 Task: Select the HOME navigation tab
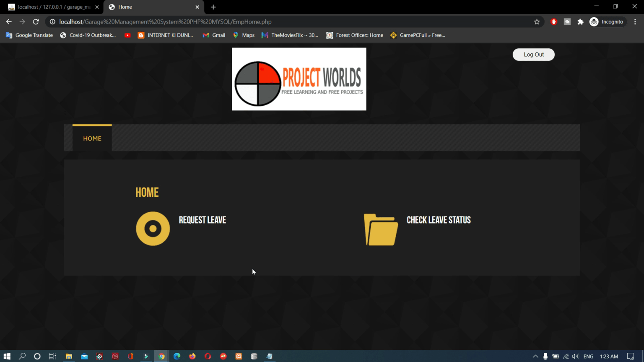[92, 138]
